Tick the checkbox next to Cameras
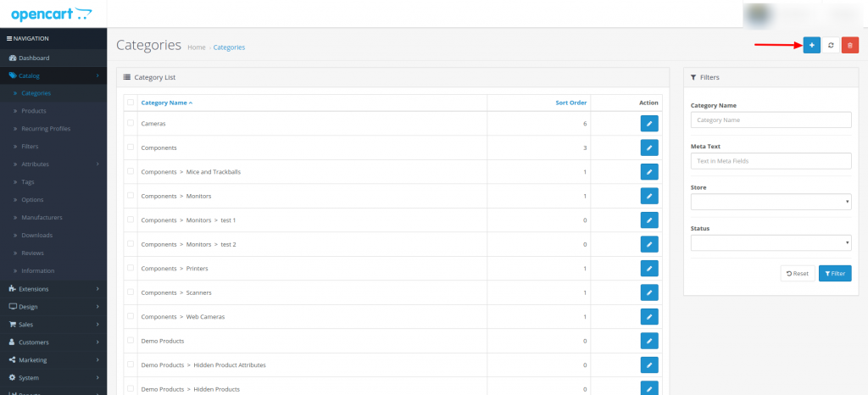The height and width of the screenshot is (395, 868). pyautogui.click(x=131, y=124)
